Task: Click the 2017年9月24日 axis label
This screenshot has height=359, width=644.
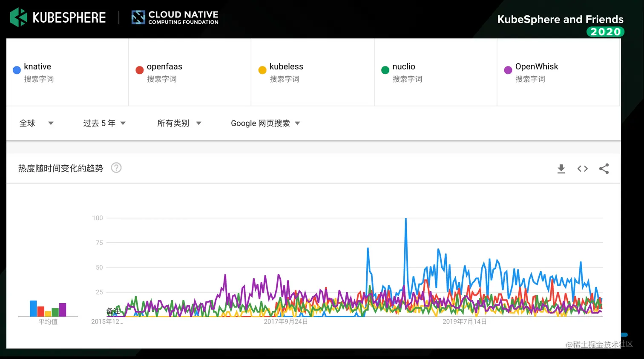Action: pyautogui.click(x=286, y=322)
